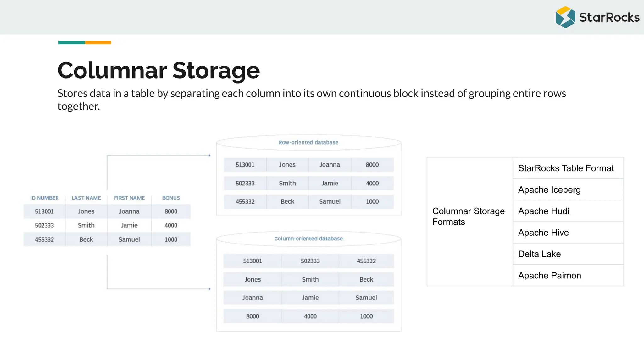Select the Apache Hudi table cell
Viewport: 644px width, 362px height.
pyautogui.click(x=568, y=211)
